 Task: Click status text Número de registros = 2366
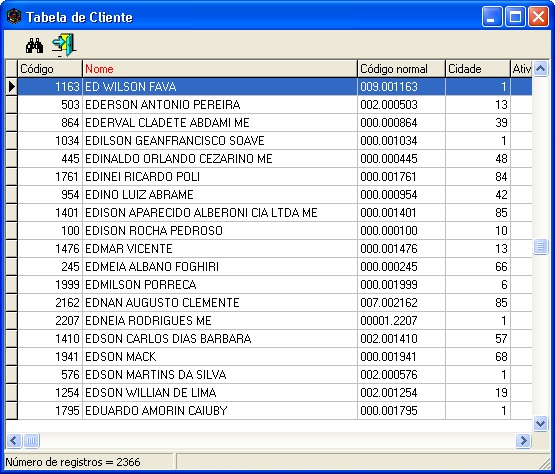coord(73,462)
